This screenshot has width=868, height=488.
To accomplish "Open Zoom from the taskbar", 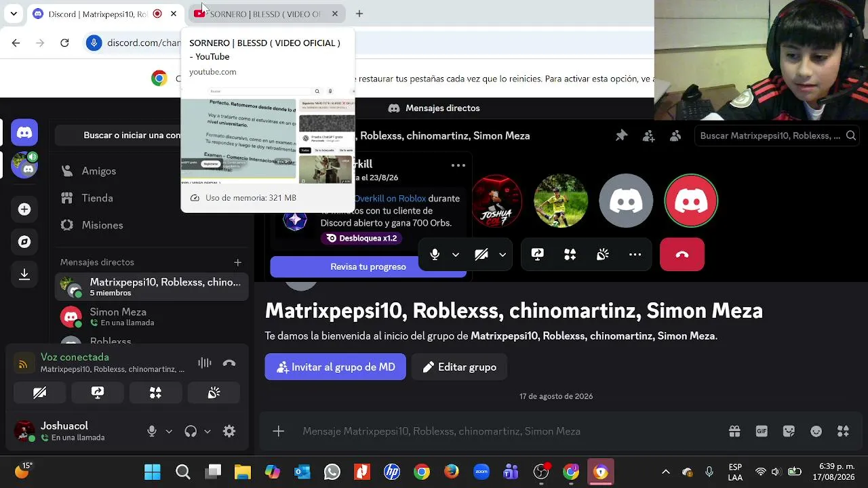I will point(481,472).
